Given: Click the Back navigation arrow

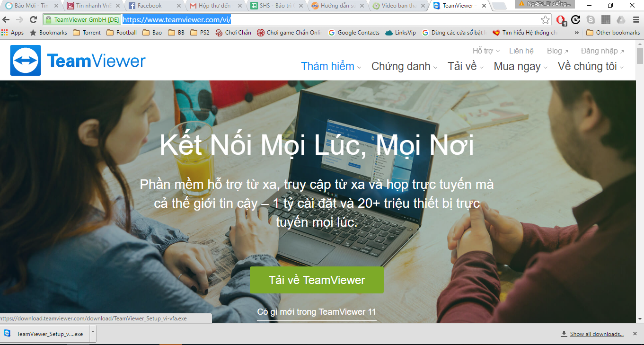Looking at the screenshot, I should pyautogui.click(x=6, y=20).
